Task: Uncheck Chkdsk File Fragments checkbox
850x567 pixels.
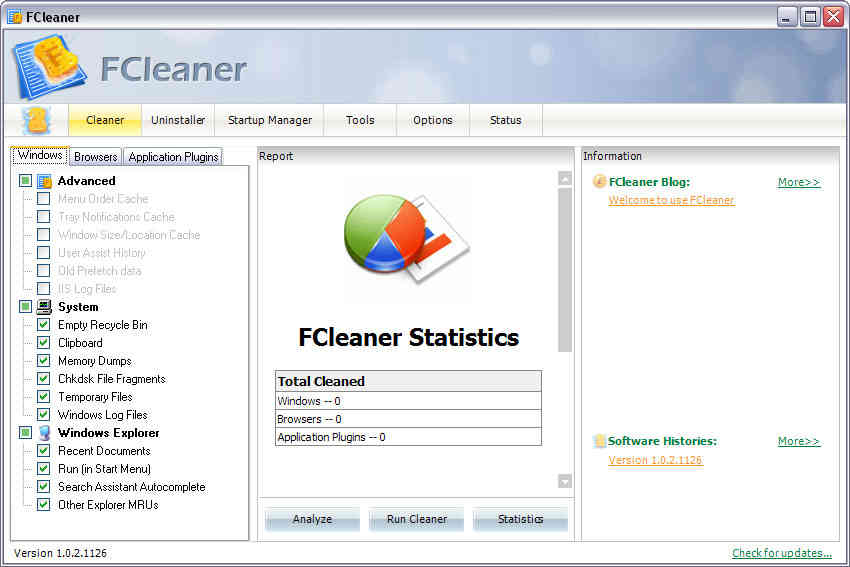Action: tap(43, 378)
